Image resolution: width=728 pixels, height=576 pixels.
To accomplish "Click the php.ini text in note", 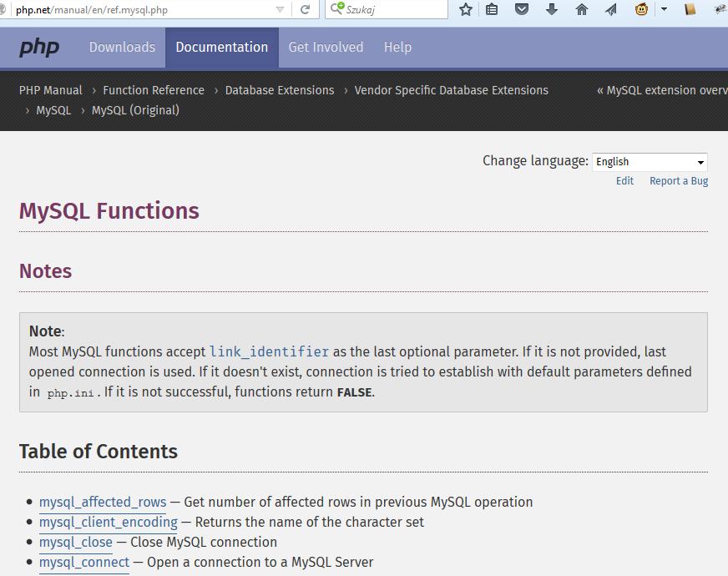I will (71, 393).
